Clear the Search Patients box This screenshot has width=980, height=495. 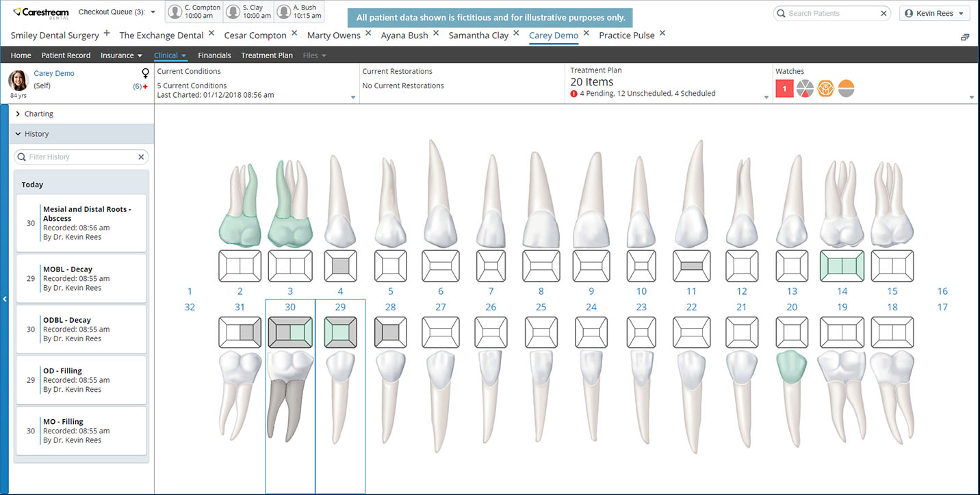point(884,13)
